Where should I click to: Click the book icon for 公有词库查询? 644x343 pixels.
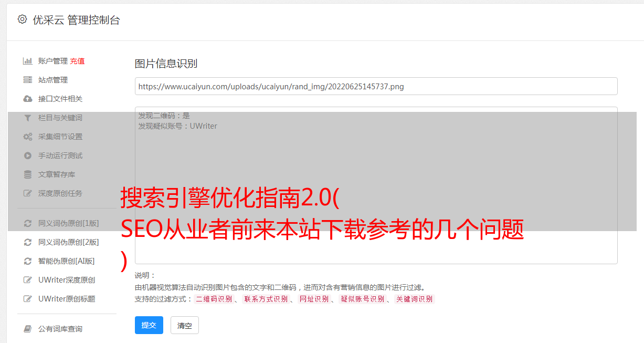28,329
